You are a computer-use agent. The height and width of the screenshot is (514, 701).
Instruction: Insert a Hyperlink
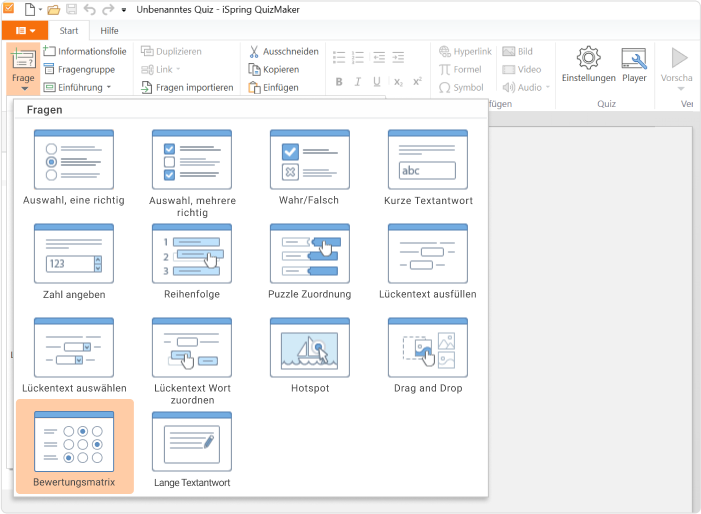point(465,51)
